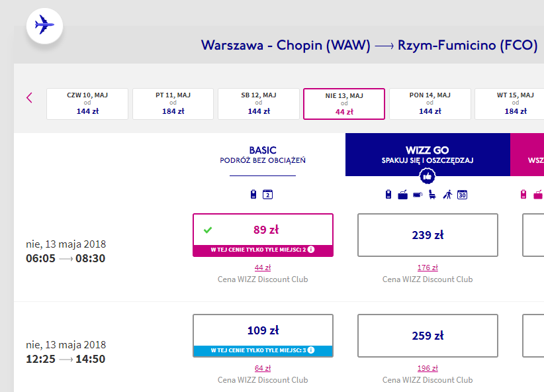This screenshot has height=392, width=544.
Task: Open the 196 zł WIZZ Discount Club price link
Action: pos(428,368)
